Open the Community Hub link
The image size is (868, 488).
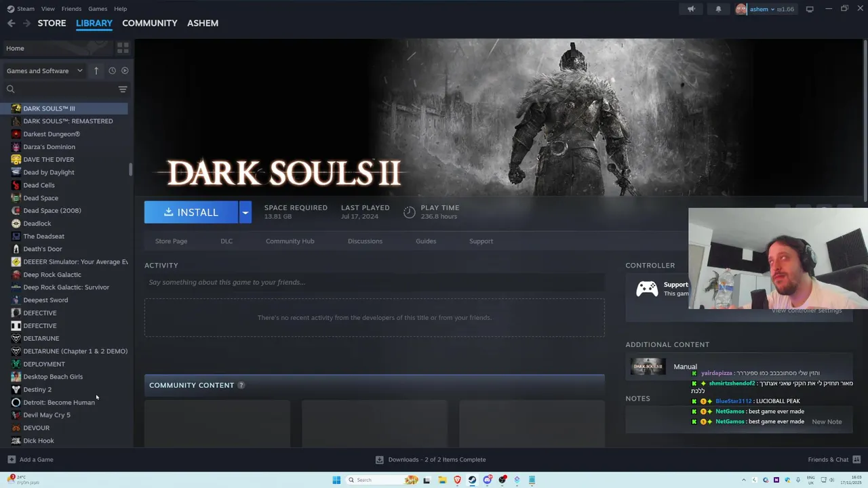point(290,241)
